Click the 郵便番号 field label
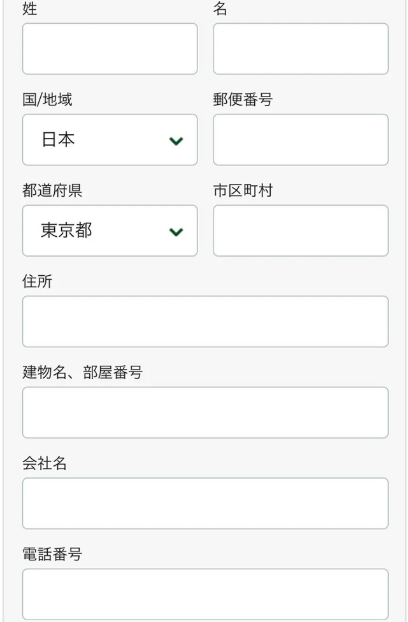408x622 pixels. pyautogui.click(x=243, y=99)
